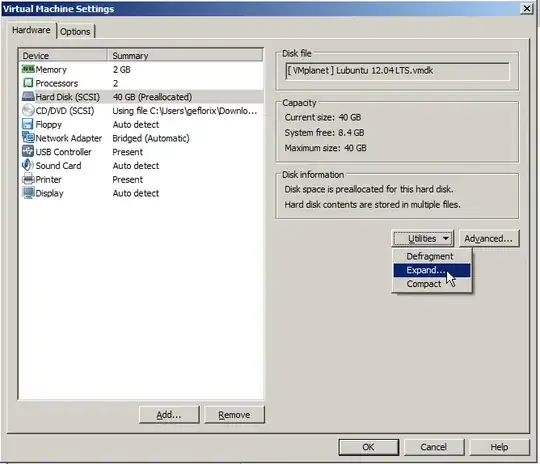Click 'Present' in Printer row

point(127,179)
